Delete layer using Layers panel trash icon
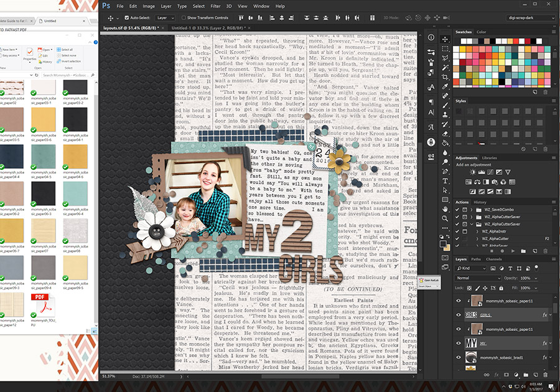This screenshot has height=392, width=560. (545, 375)
